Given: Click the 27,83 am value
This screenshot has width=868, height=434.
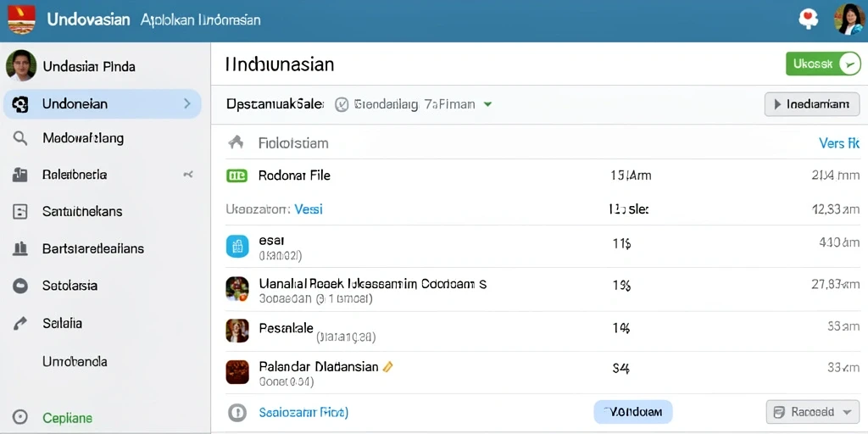Looking at the screenshot, I should pyautogui.click(x=835, y=285).
